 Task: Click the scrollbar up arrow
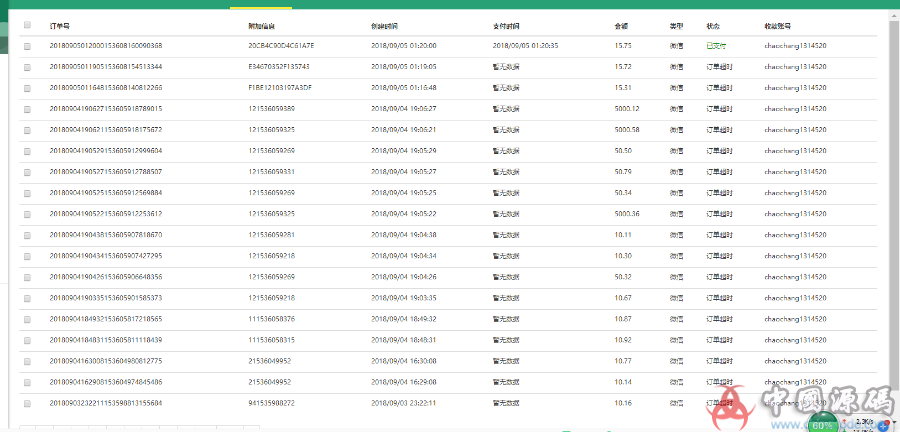(893, 14)
